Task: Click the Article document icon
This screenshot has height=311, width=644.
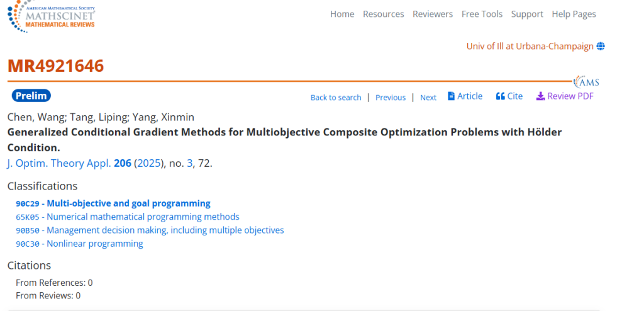Action: [451, 96]
